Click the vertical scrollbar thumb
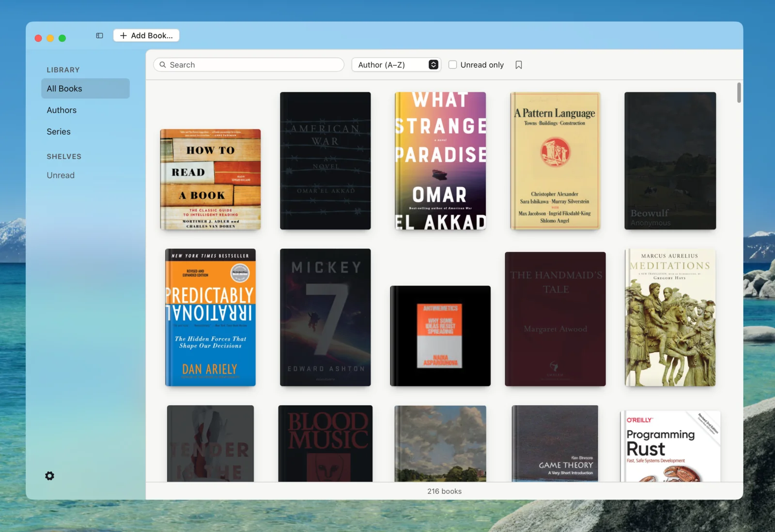Image resolution: width=775 pixels, height=532 pixels. click(739, 92)
